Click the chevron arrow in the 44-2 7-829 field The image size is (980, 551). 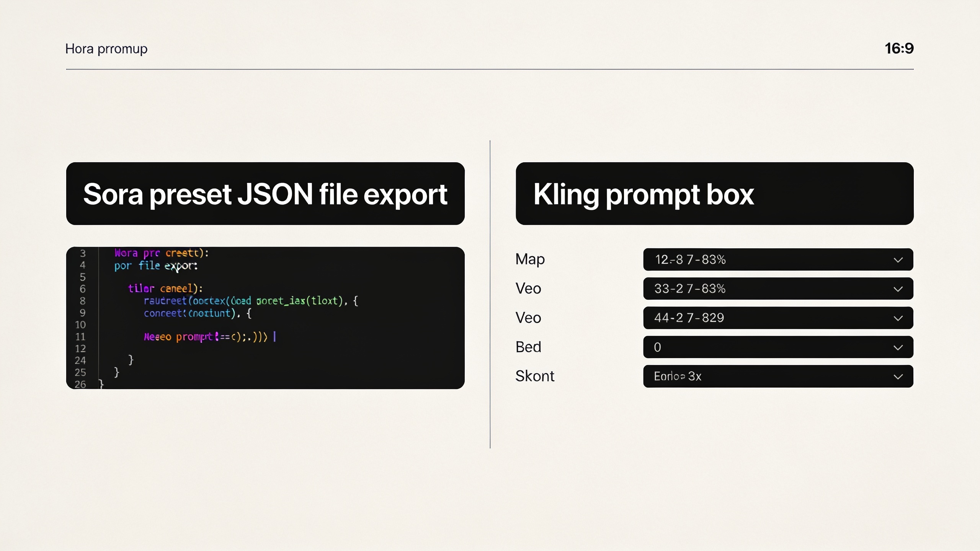tap(898, 318)
